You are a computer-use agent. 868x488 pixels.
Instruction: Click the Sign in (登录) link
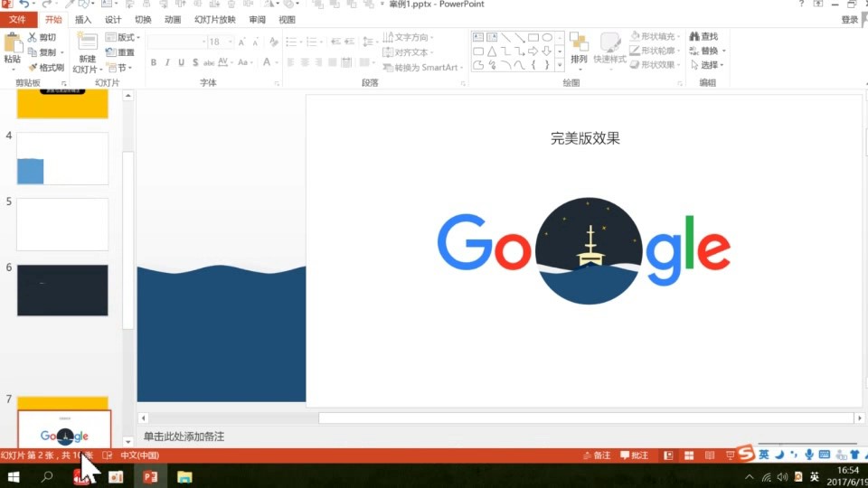click(849, 19)
